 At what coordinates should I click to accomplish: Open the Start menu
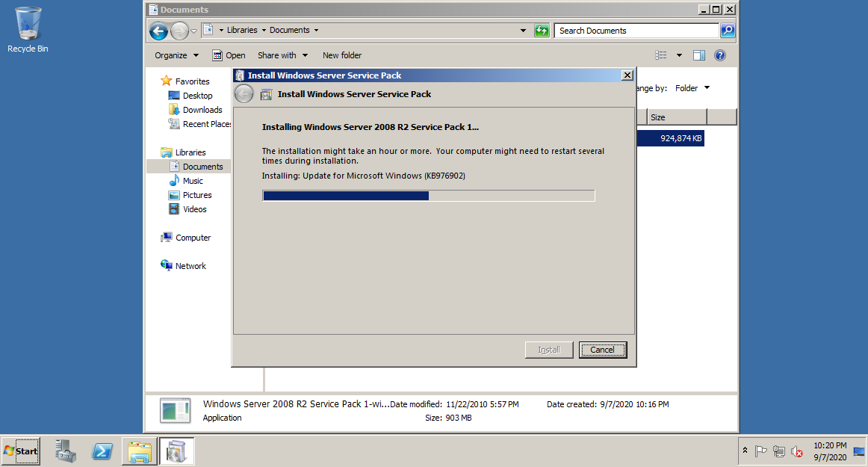click(x=21, y=451)
